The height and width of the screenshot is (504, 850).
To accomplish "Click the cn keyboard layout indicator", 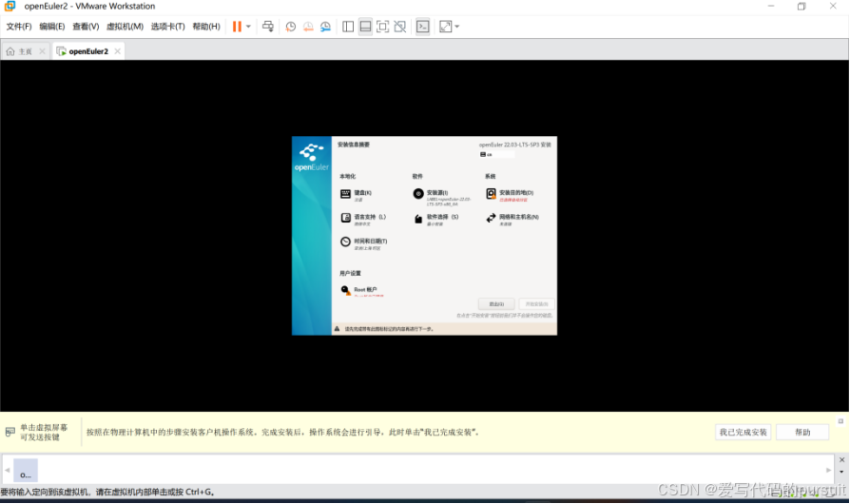I will 496,155.
